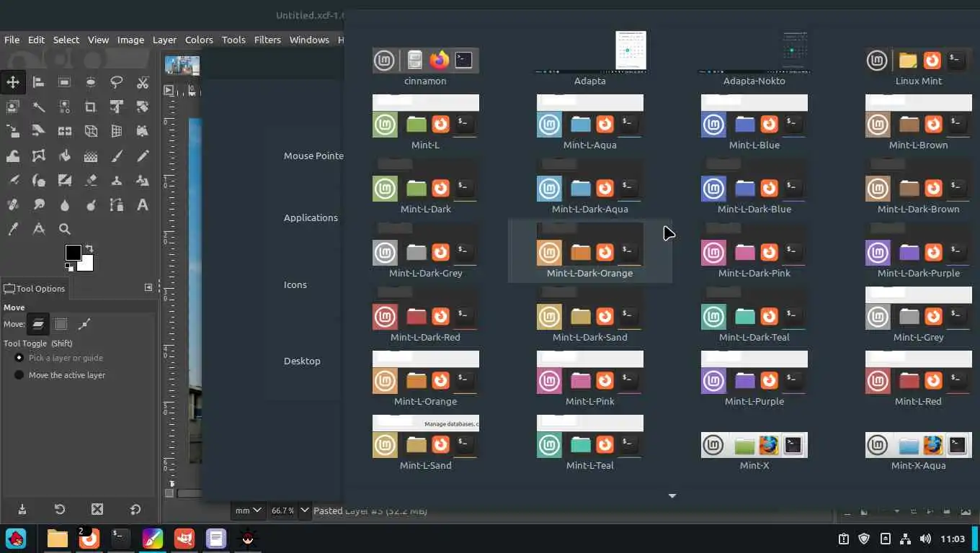Click the down arrow below theme list

pyautogui.click(x=672, y=496)
